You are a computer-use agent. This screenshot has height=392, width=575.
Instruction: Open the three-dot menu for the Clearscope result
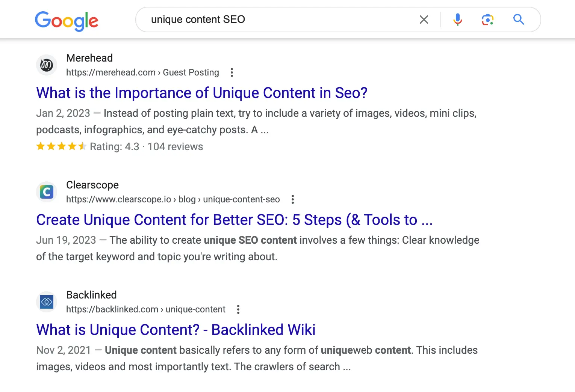(x=293, y=199)
